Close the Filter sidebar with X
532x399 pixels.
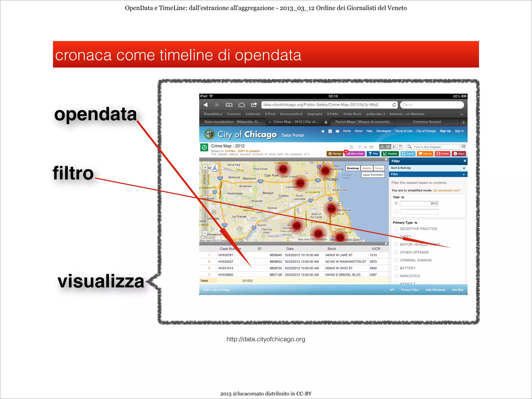pos(465,161)
